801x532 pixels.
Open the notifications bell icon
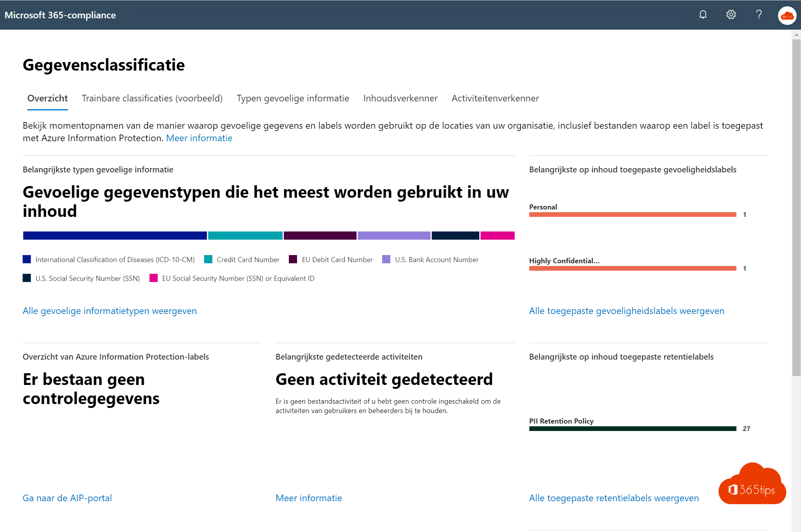click(703, 15)
